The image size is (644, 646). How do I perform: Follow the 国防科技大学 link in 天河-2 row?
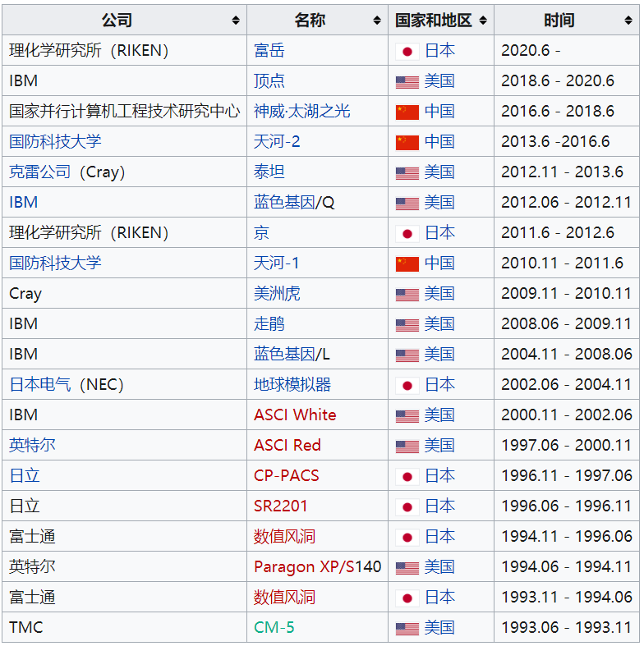coord(55,142)
